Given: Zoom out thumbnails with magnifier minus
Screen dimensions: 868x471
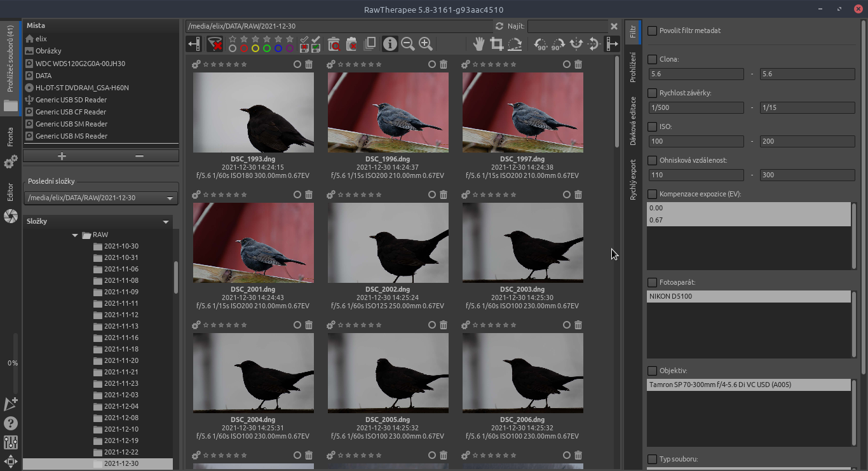Looking at the screenshot, I should point(408,44).
